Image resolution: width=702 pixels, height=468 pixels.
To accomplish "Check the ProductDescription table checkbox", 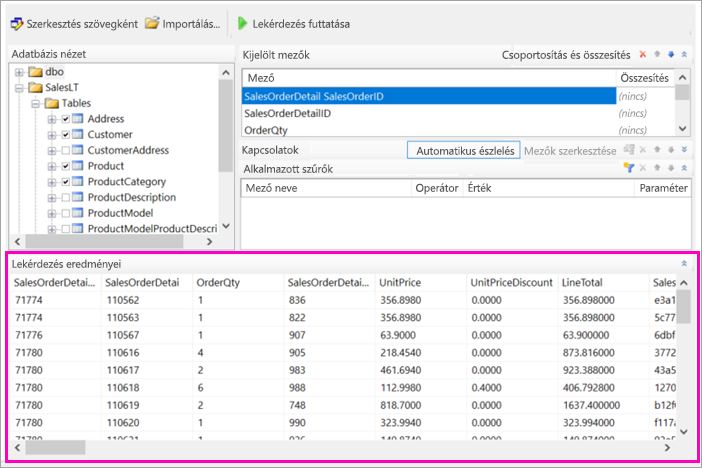I will pyautogui.click(x=66, y=198).
